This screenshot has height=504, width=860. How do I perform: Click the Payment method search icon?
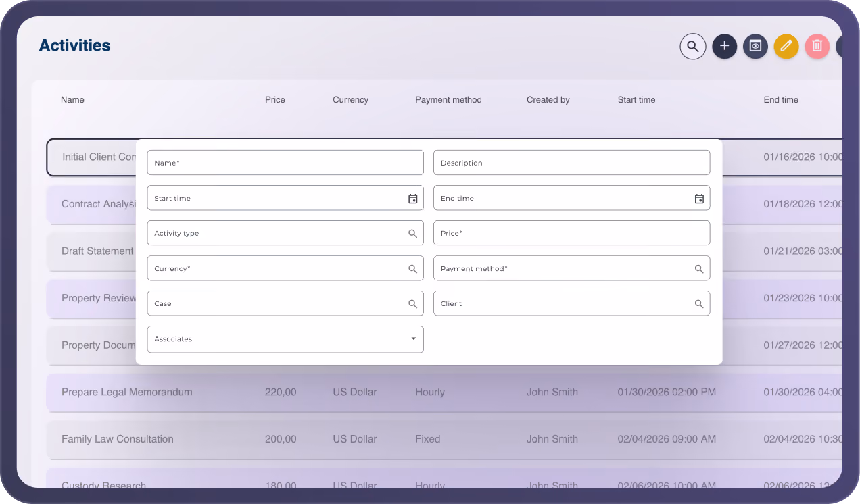[699, 269]
